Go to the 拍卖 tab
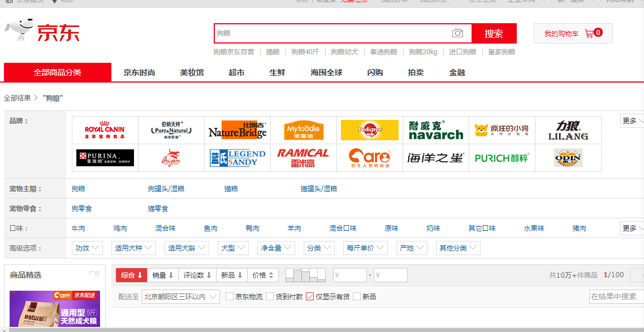Viewport: 644px width, 332px height. tap(416, 73)
